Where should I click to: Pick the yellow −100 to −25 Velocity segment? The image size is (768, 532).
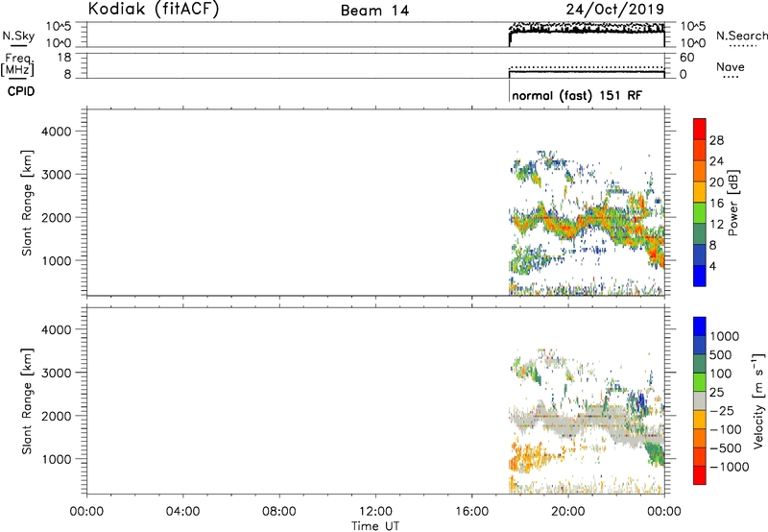[700, 420]
